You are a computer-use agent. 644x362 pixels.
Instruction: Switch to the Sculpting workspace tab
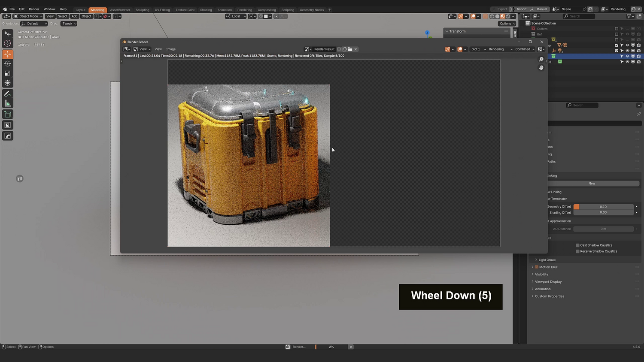143,10
